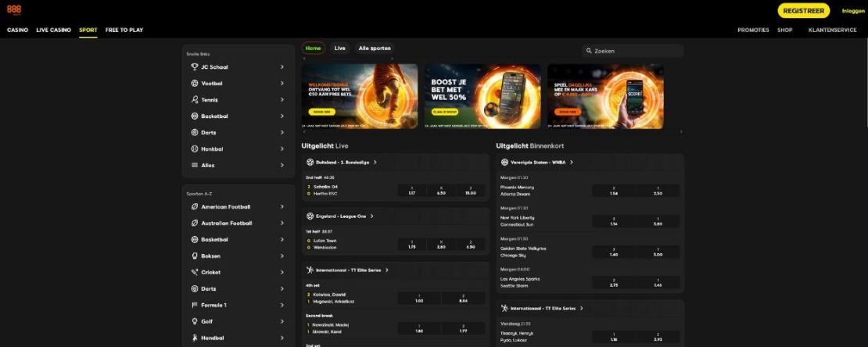Click the Golf icon
The height and width of the screenshot is (347, 868).
point(194,321)
